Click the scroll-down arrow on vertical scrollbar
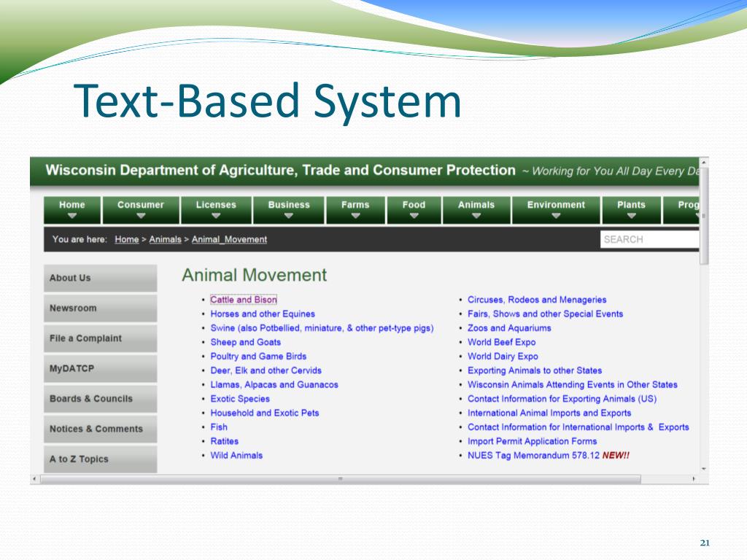This screenshot has height=560, width=747. [704, 469]
